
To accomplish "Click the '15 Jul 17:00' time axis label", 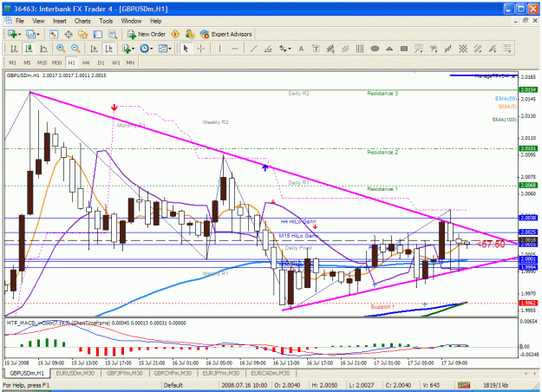I will [118, 363].
